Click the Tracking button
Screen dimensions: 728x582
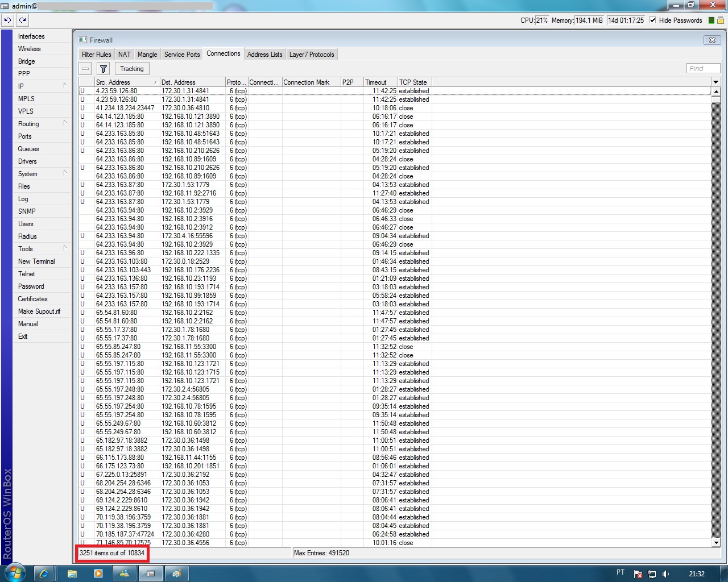point(131,68)
